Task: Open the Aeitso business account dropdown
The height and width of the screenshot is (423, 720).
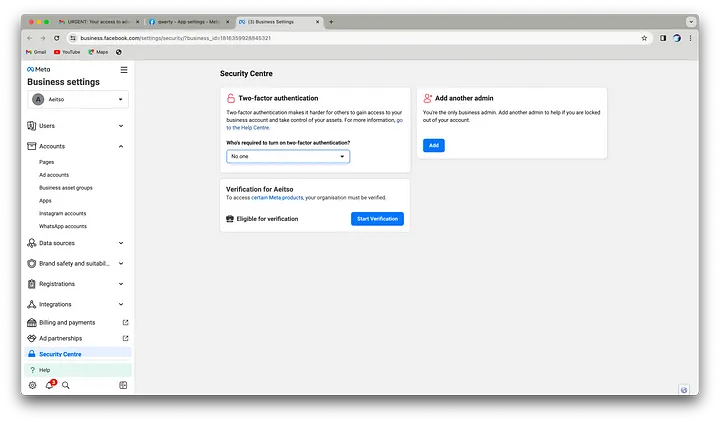Action: (x=78, y=99)
